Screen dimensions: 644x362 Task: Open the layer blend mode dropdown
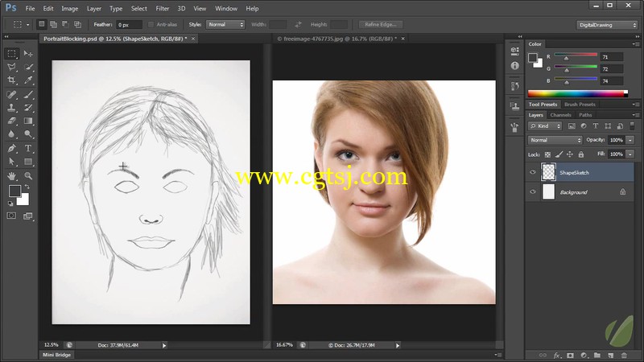point(555,140)
